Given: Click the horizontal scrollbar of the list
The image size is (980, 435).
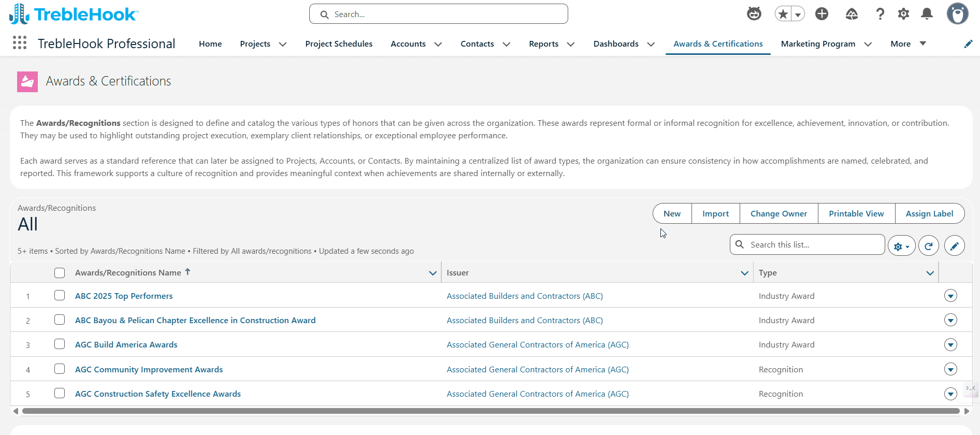Looking at the screenshot, I should [491, 411].
